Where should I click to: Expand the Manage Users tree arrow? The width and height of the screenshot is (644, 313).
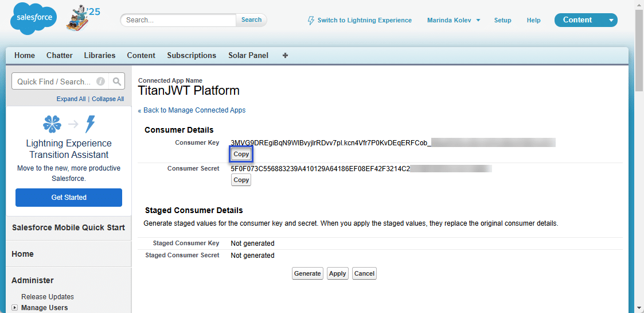pos(15,308)
